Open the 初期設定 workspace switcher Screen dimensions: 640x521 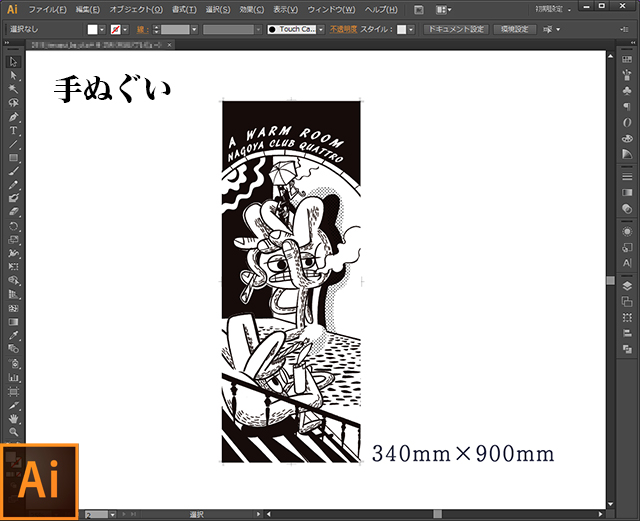point(553,9)
